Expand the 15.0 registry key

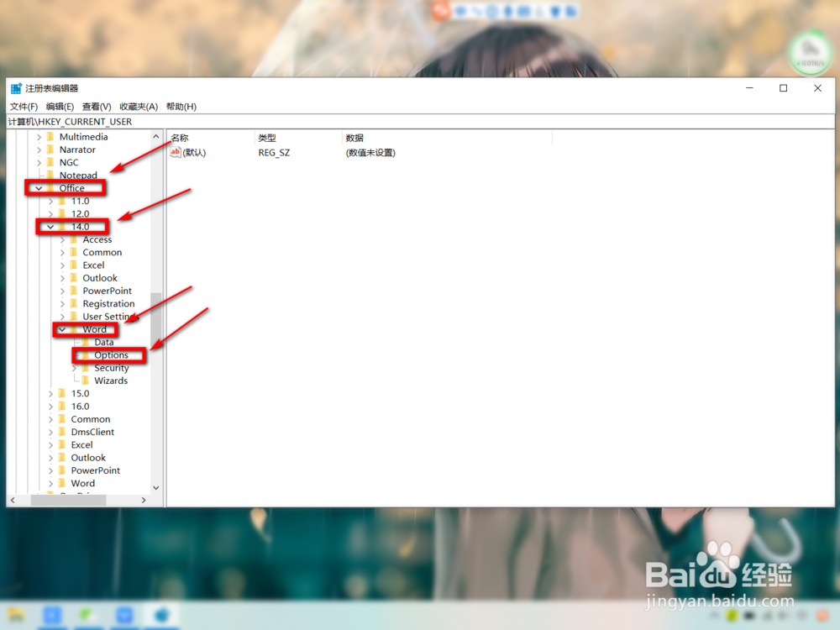[x=52, y=393]
